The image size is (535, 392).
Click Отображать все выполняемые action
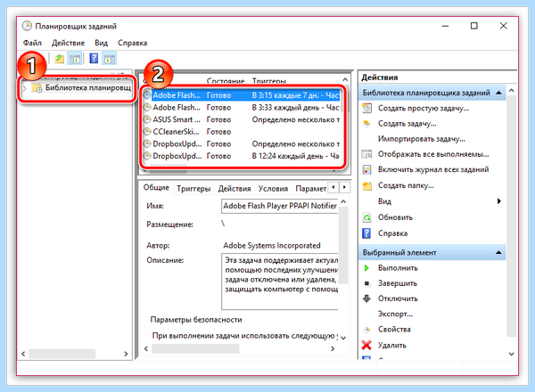[433, 154]
